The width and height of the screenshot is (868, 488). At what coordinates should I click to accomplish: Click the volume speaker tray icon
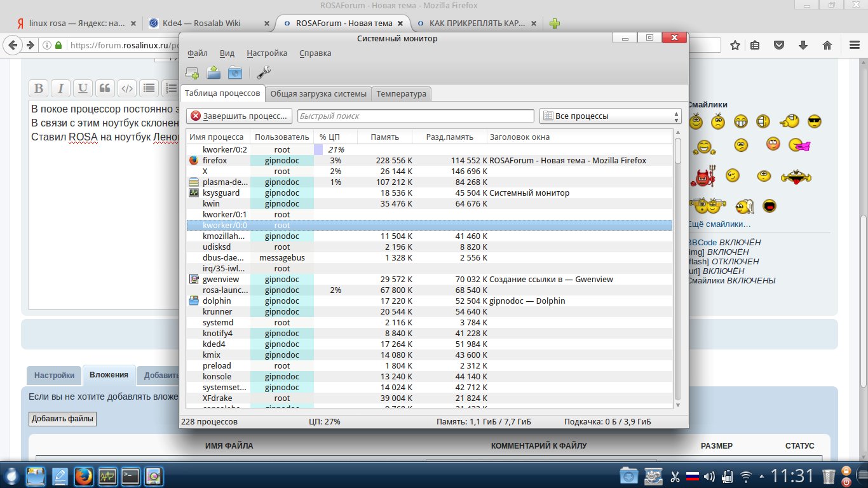point(710,476)
